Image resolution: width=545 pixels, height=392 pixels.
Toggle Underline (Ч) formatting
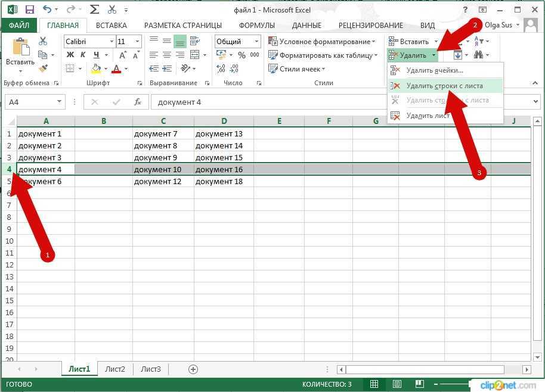click(96, 55)
